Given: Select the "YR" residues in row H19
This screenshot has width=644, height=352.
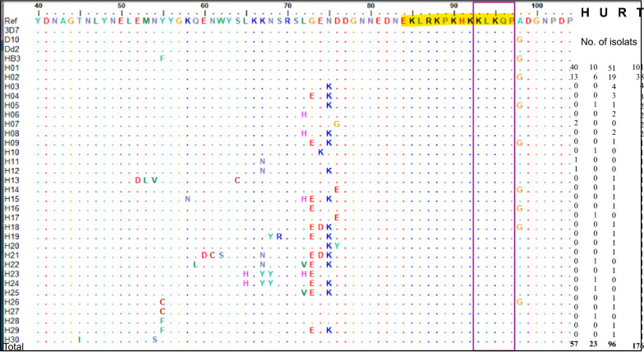Looking at the screenshot, I should [x=275, y=237].
